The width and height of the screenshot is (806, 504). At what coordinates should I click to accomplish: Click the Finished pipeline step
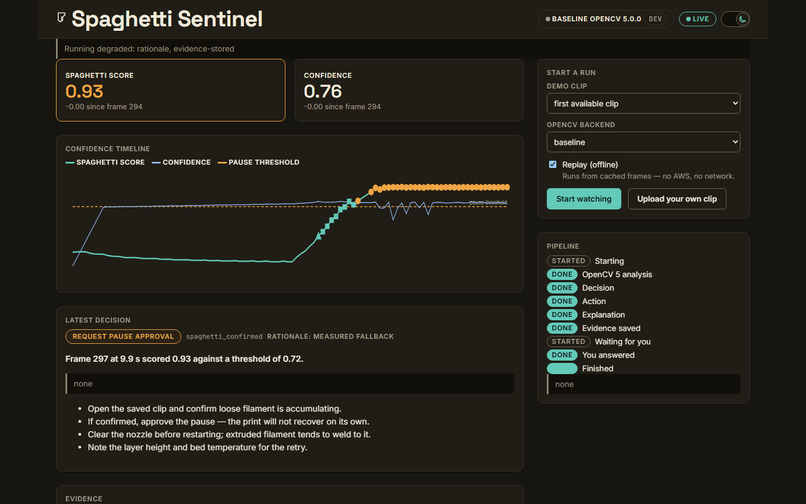click(597, 368)
